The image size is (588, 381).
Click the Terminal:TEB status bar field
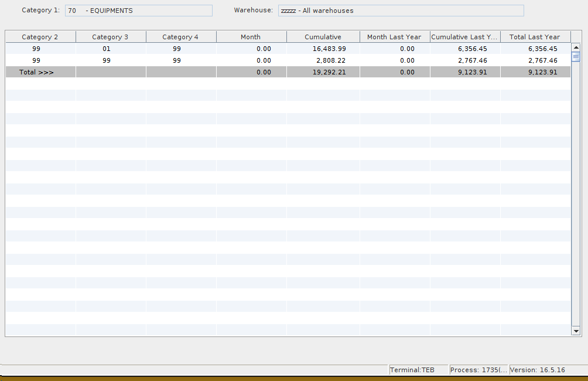[x=418, y=370]
